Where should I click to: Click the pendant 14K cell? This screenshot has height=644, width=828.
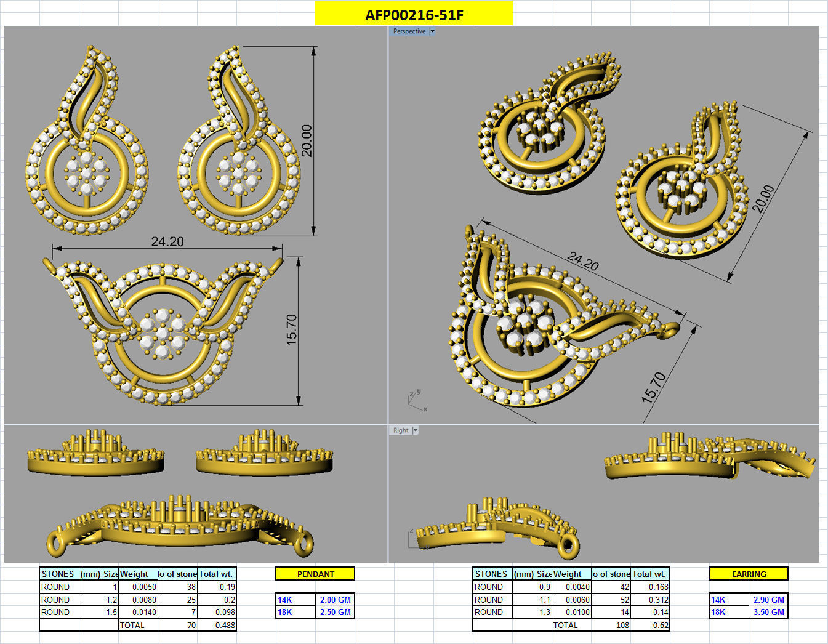pyautogui.click(x=295, y=600)
